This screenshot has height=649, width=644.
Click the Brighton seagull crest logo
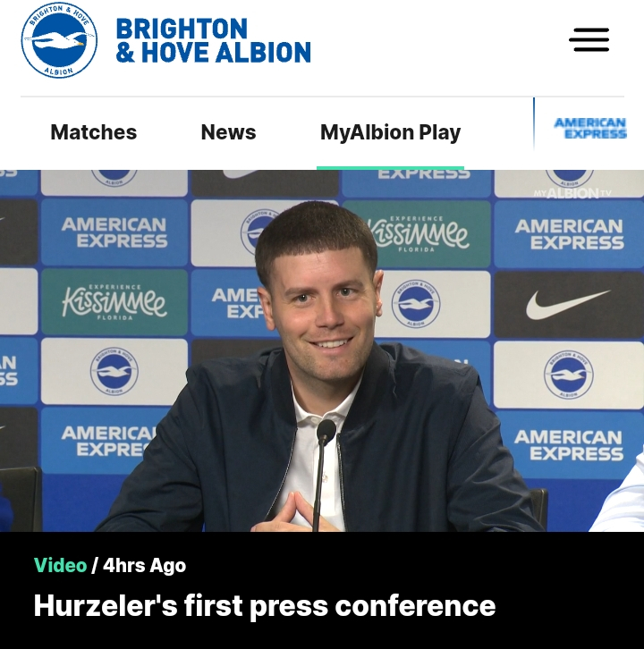pos(59,40)
